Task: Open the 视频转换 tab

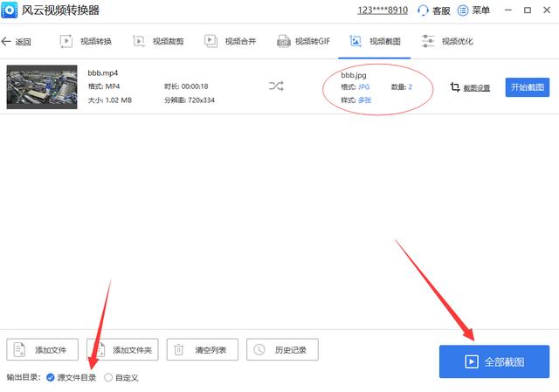Action: tap(86, 41)
